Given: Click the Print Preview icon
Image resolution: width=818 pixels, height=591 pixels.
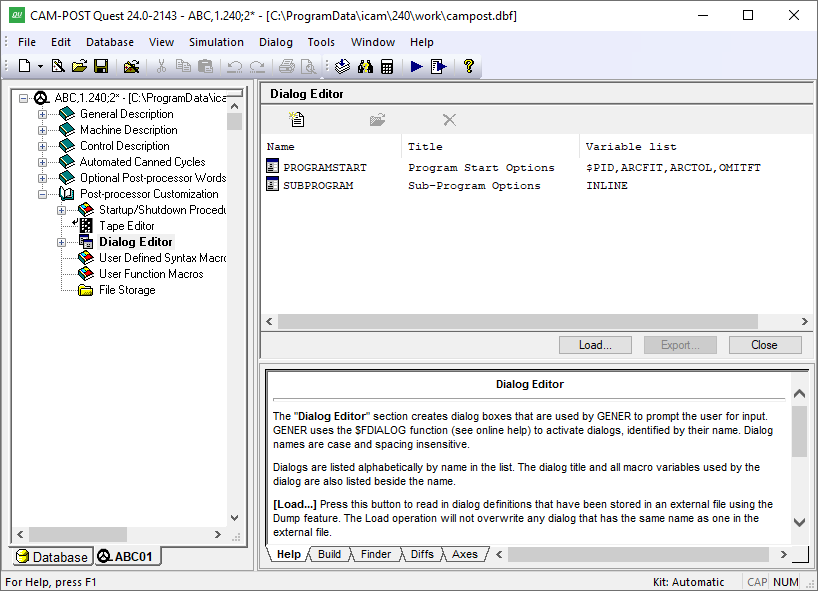Looking at the screenshot, I should click(309, 66).
